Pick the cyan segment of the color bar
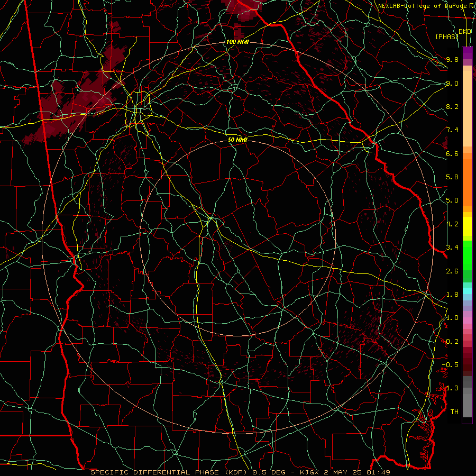The height and width of the screenshot is (476, 476). click(467, 291)
